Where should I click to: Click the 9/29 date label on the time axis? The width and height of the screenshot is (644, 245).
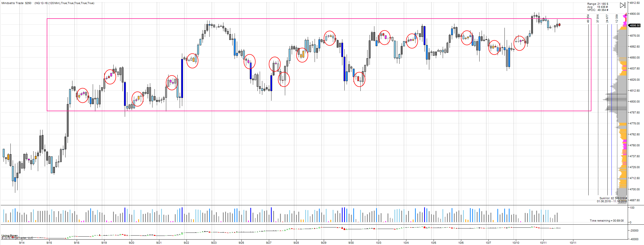324,243
